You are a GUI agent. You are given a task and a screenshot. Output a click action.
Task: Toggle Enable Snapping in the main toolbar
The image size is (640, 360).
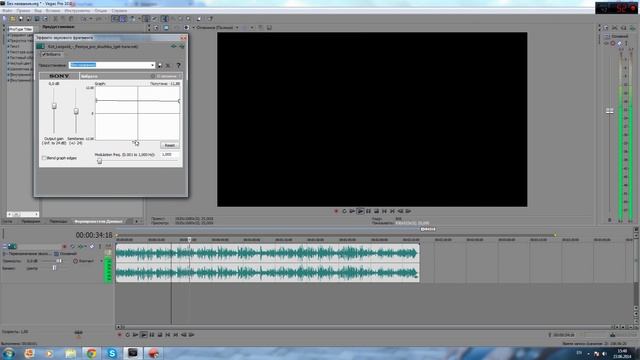tap(115, 18)
